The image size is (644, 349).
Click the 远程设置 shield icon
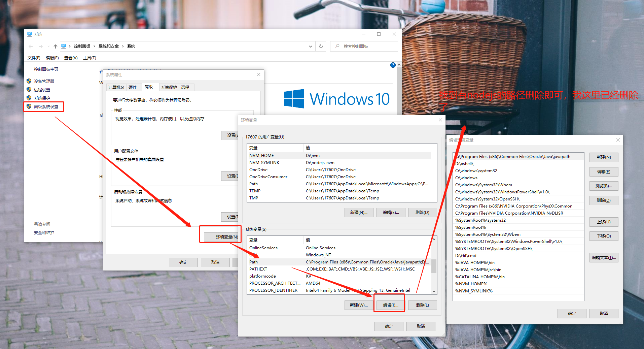point(29,90)
